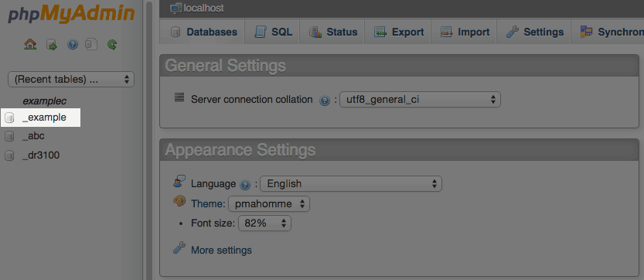Click the Log out icon in sidebar
Screen dimensions: 644x280
coord(51,44)
